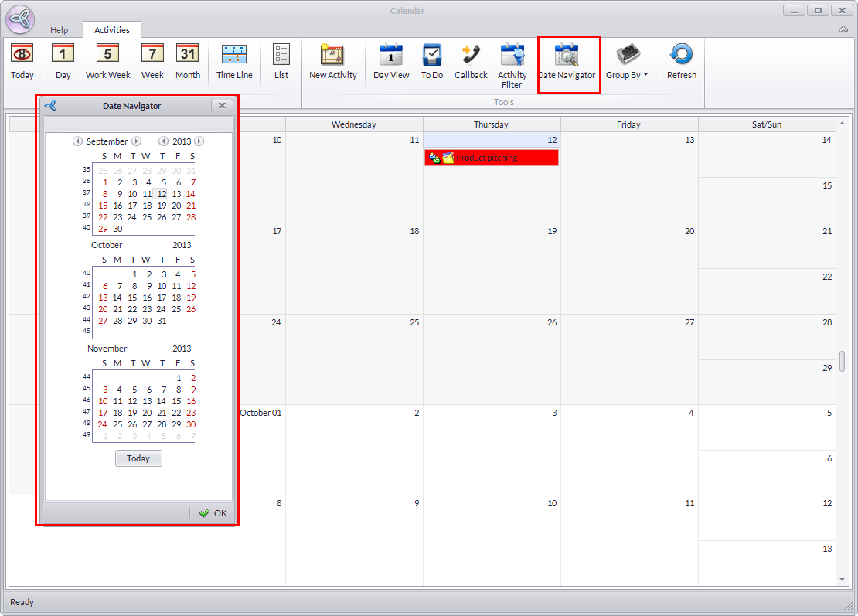Click the Thursday column header

pyautogui.click(x=492, y=124)
